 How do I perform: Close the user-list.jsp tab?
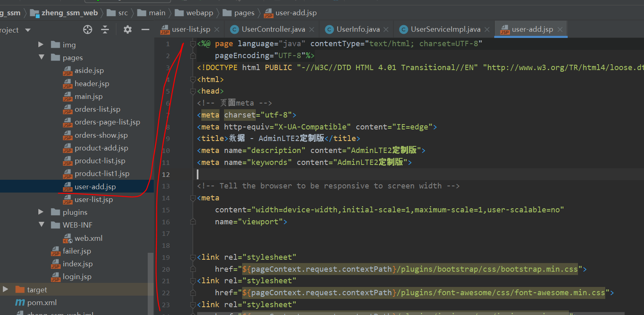point(217,30)
